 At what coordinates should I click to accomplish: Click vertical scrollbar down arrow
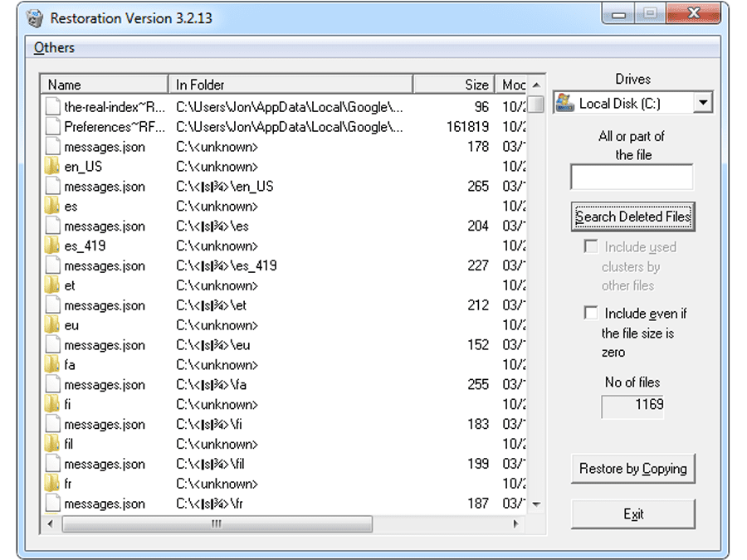[536, 504]
